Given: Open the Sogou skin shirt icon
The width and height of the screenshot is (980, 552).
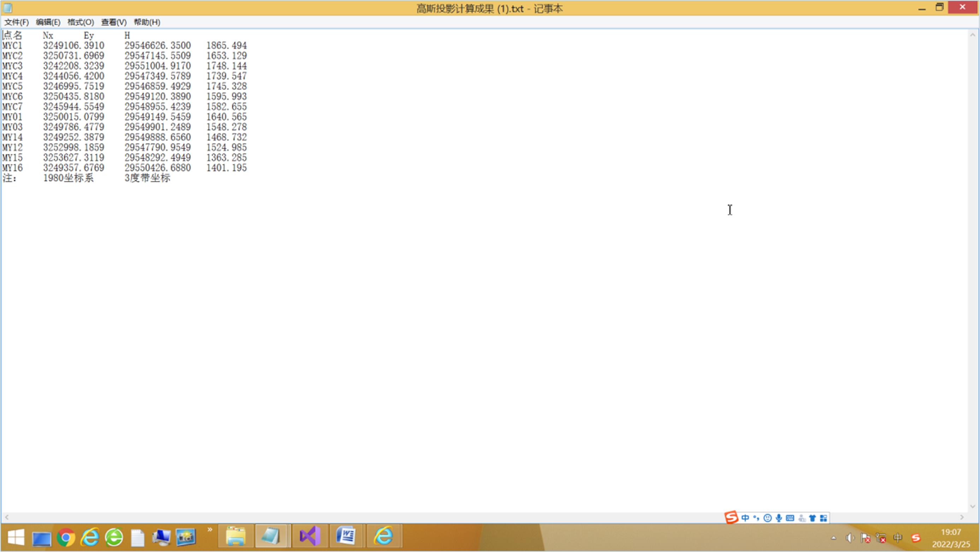Looking at the screenshot, I should [x=812, y=518].
